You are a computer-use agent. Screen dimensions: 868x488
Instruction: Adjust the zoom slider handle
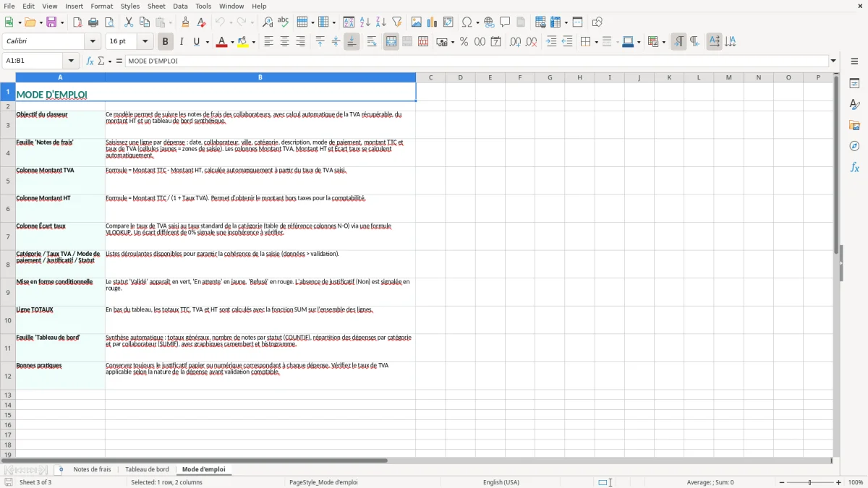[810, 482]
